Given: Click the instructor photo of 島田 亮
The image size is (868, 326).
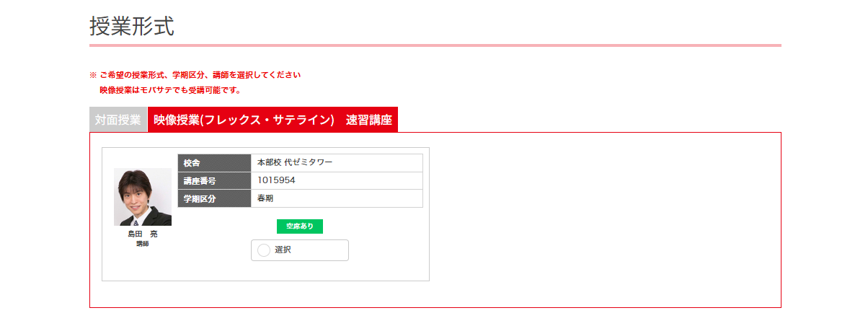Looking at the screenshot, I should pos(143,197).
